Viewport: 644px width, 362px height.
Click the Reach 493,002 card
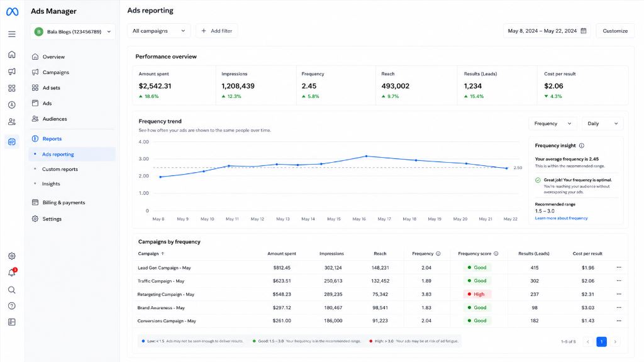click(x=416, y=85)
